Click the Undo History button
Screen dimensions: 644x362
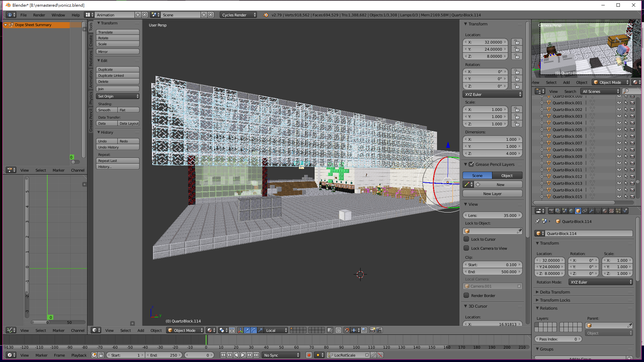coord(118,147)
